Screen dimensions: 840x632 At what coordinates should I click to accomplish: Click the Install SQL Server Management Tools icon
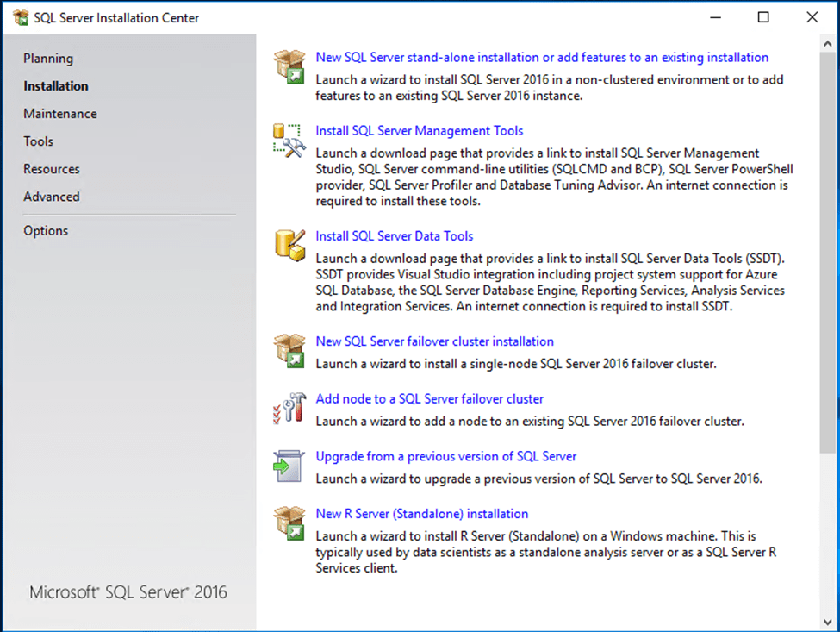(x=289, y=140)
